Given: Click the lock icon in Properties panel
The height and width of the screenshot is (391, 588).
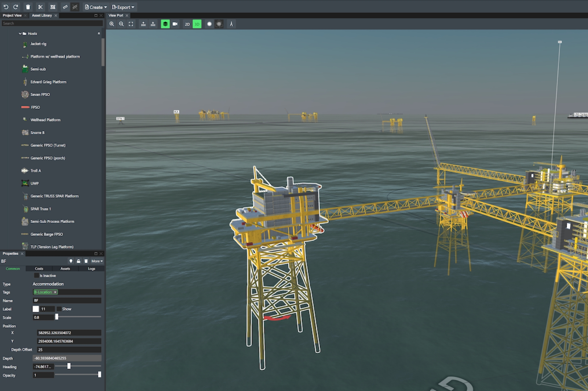Looking at the screenshot, I should tap(79, 261).
